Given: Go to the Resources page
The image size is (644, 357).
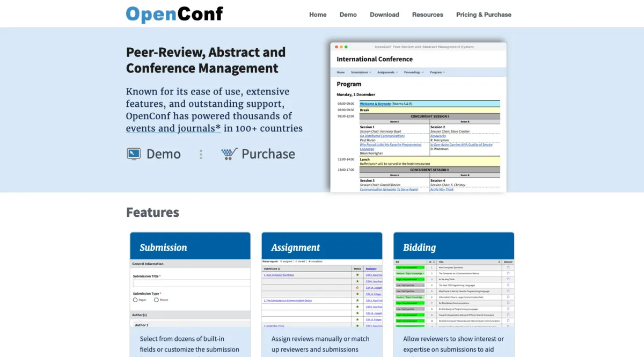Looking at the screenshot, I should click(x=427, y=14).
